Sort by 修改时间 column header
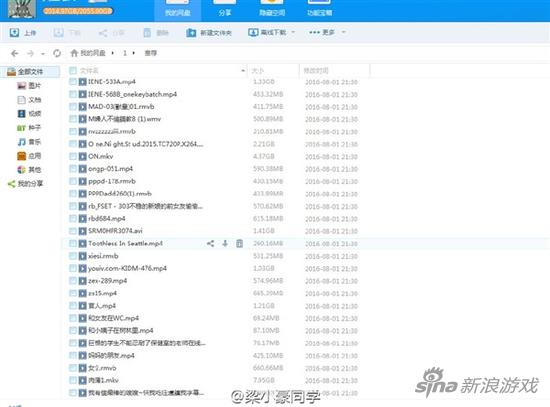550x407 pixels. [316, 71]
